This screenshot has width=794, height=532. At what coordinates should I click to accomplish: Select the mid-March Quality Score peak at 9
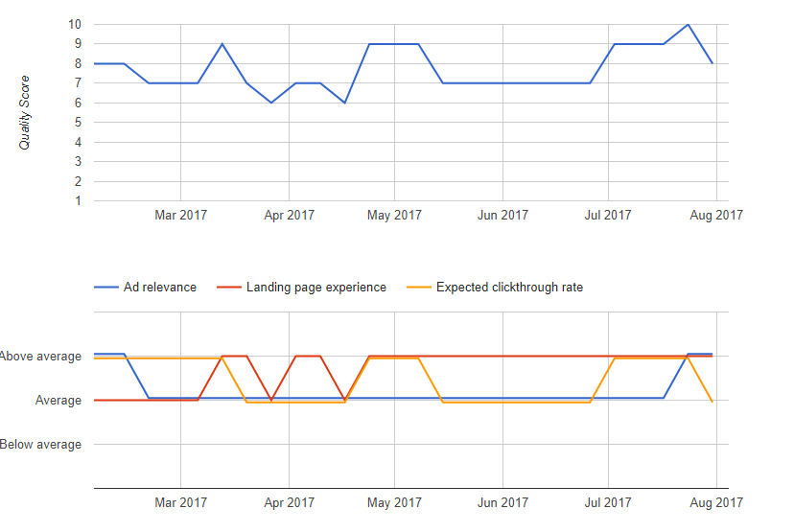tap(222, 44)
